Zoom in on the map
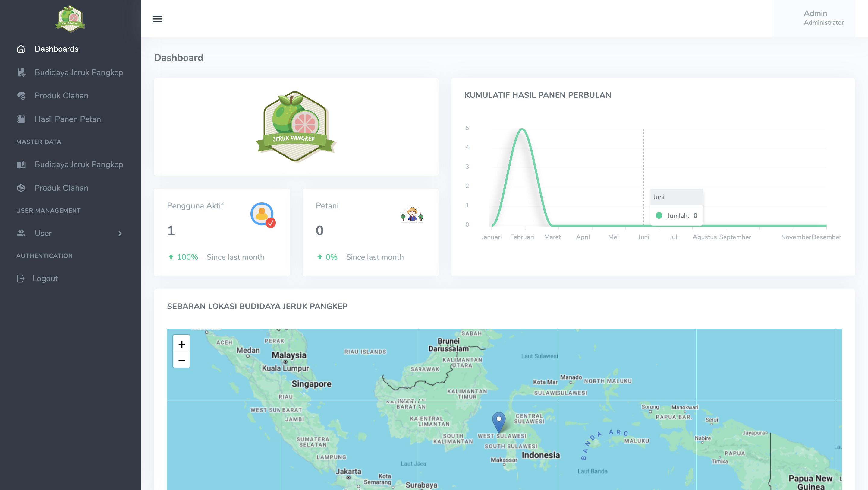This screenshot has width=868, height=490. tap(182, 344)
